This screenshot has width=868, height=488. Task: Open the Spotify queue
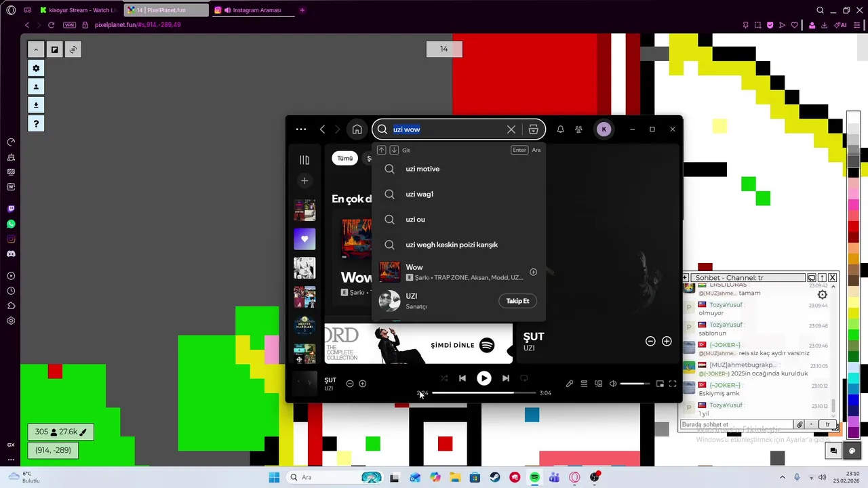[584, 384]
